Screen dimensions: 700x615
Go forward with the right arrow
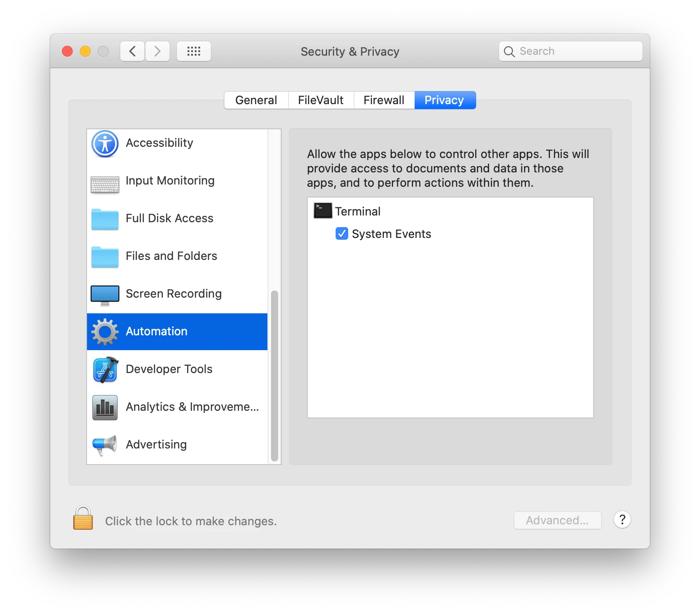tap(157, 51)
